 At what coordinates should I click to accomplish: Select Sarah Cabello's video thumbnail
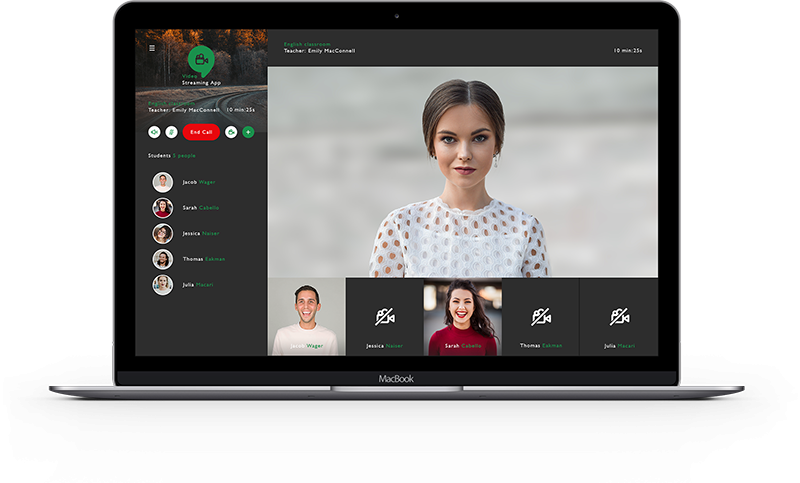click(462, 316)
